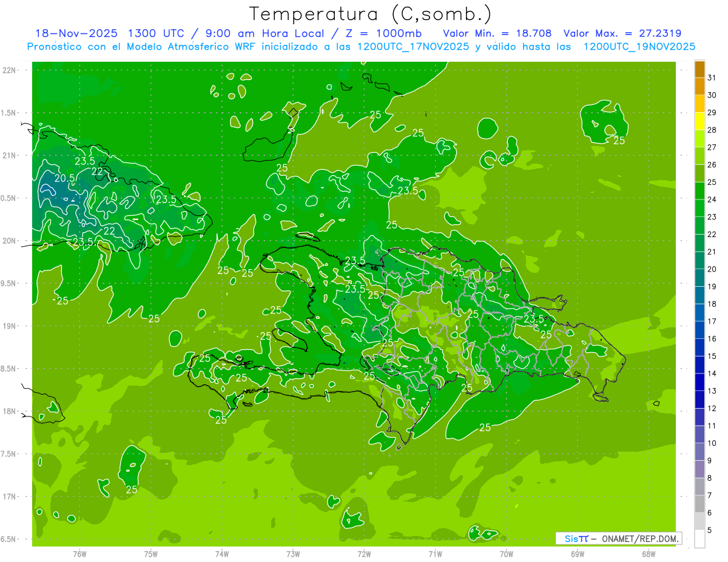Click the '68W' longitude axis label
Viewport: 728px width, 562px height.
click(x=649, y=554)
